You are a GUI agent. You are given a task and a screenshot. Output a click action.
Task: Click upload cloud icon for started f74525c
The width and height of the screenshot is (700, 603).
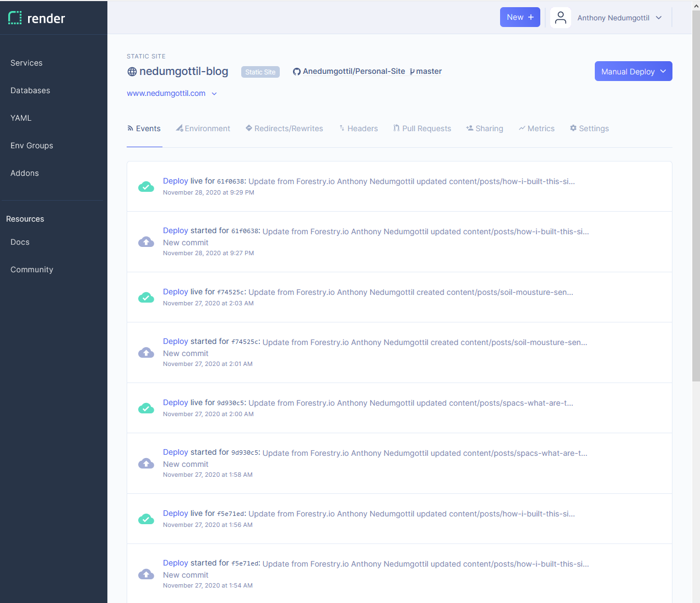146,353
